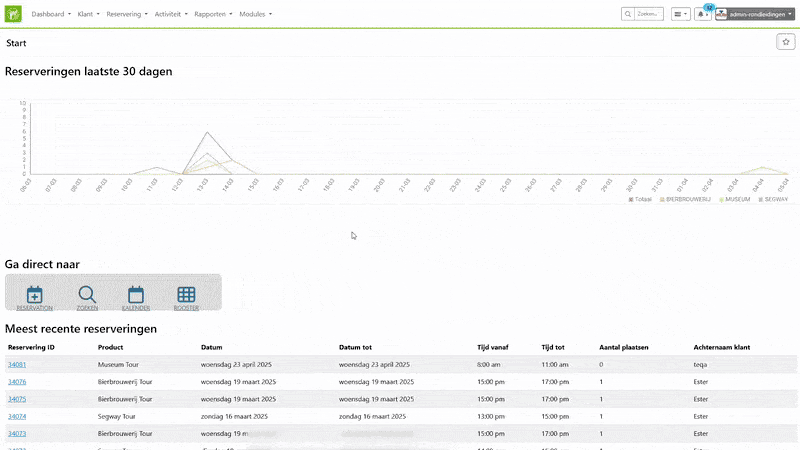800x450 pixels.
Task: Toggle the MUSEUM legend entry
Action: tap(735, 200)
